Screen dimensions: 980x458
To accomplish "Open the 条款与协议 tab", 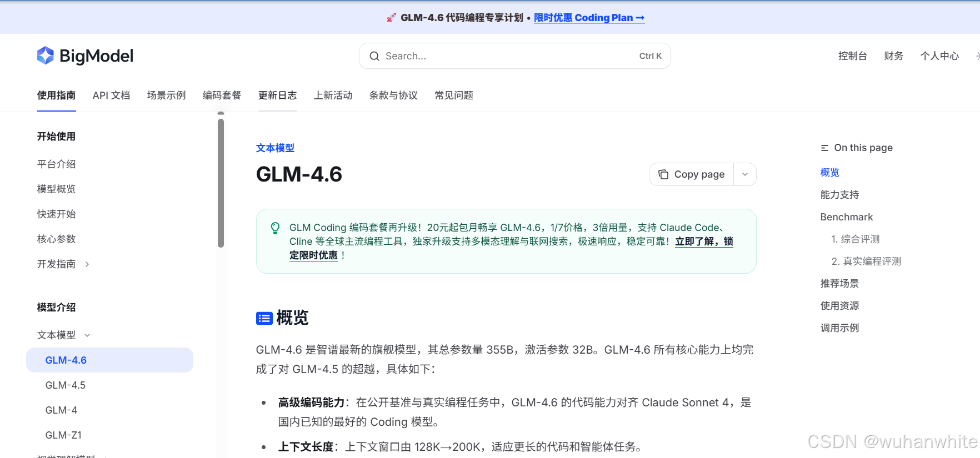I will pyautogui.click(x=394, y=95).
